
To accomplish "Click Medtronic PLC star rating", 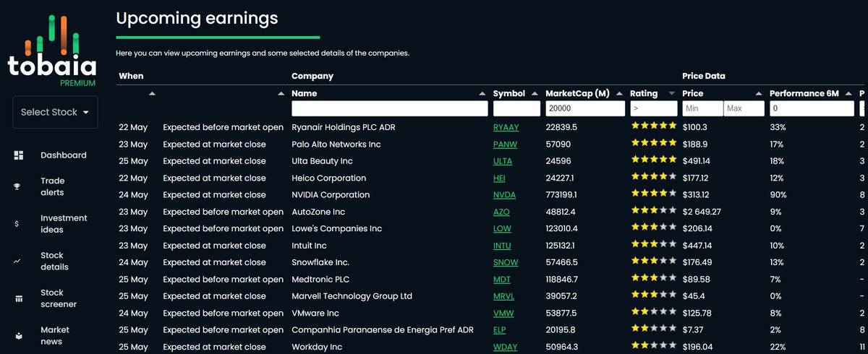I will tap(654, 278).
